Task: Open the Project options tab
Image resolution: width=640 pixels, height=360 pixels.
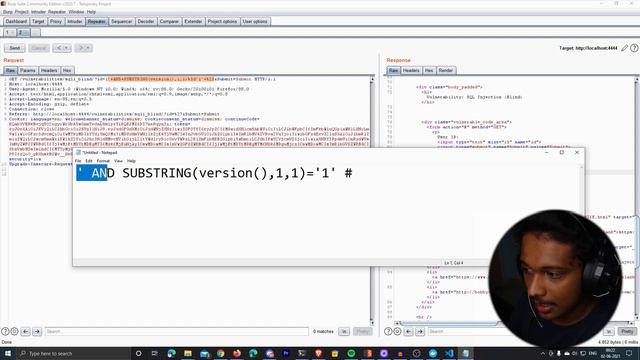Action: (x=222, y=22)
